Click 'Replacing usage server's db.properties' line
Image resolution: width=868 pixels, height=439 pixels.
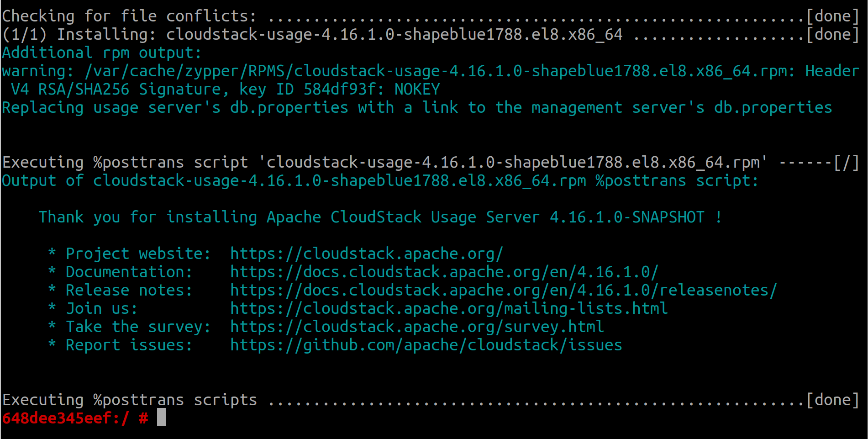(x=417, y=107)
